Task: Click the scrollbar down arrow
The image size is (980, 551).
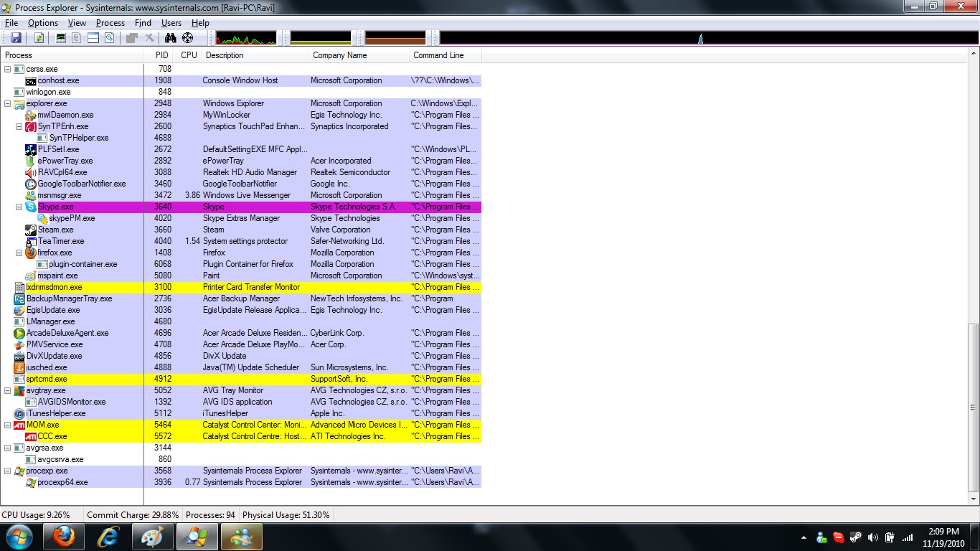Action: (x=974, y=499)
